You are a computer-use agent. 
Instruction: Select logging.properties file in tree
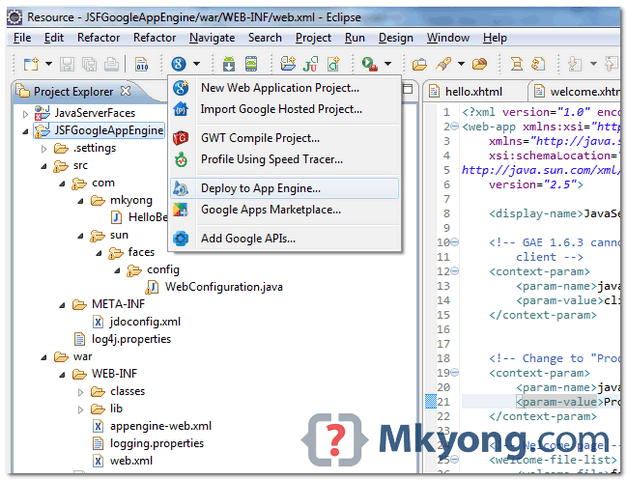[x=157, y=443]
